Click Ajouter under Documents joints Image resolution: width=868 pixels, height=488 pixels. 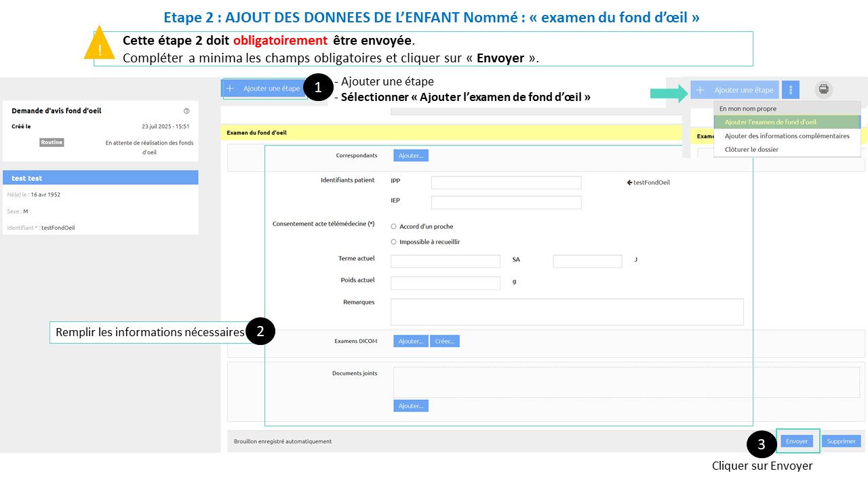(x=410, y=405)
